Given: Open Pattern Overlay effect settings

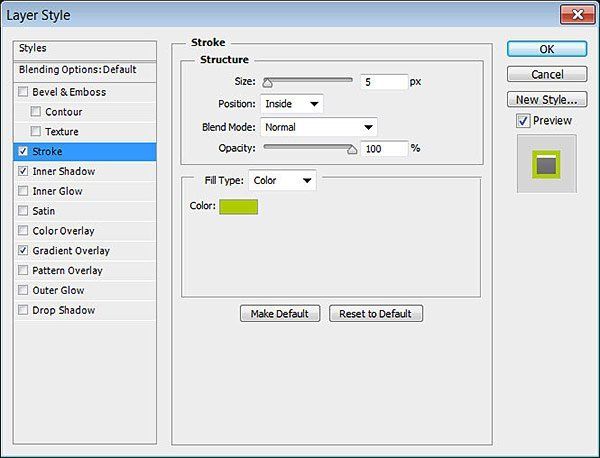Looking at the screenshot, I should click(x=67, y=271).
